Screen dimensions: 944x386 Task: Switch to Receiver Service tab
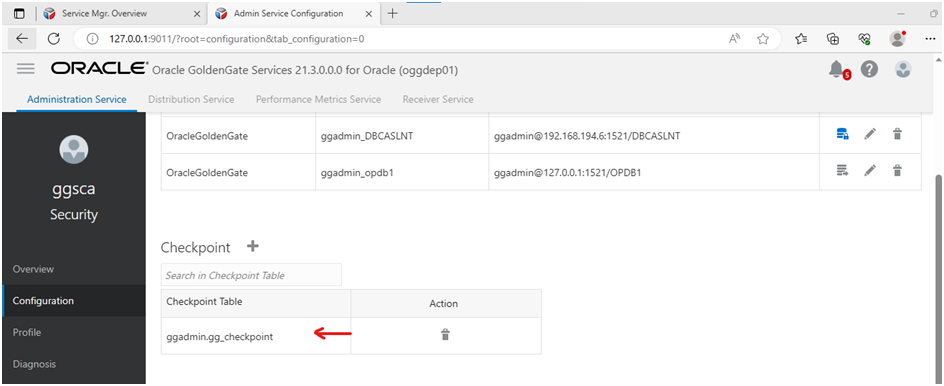click(x=438, y=99)
